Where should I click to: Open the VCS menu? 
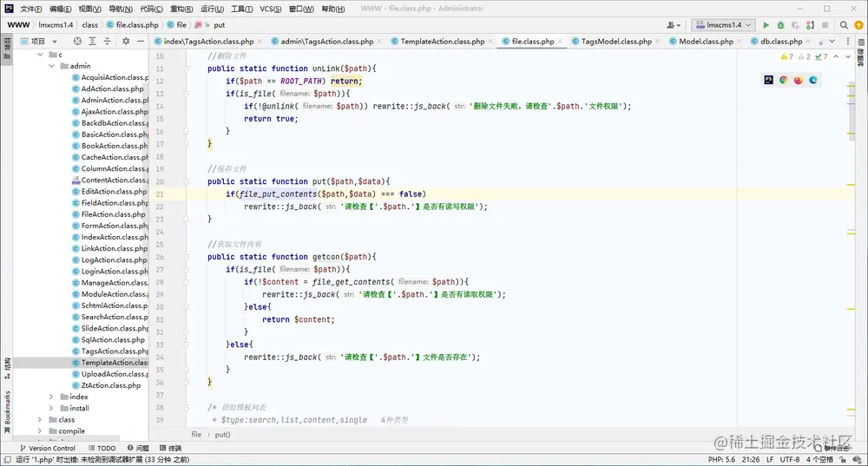tap(270, 9)
